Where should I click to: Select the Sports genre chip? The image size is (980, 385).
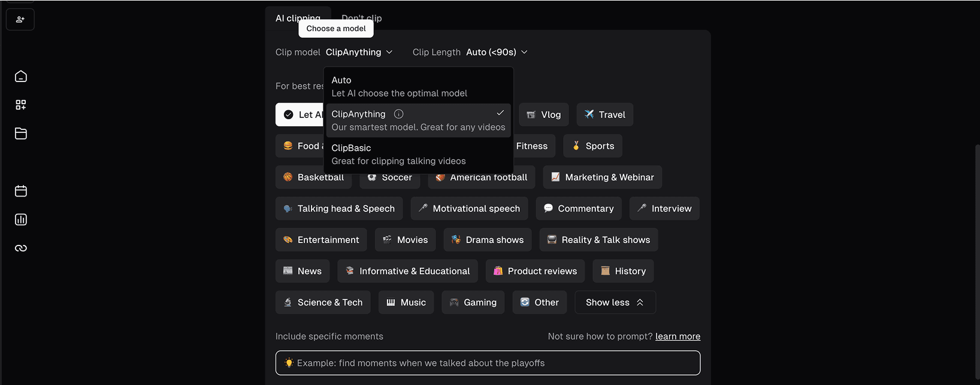[593, 146]
